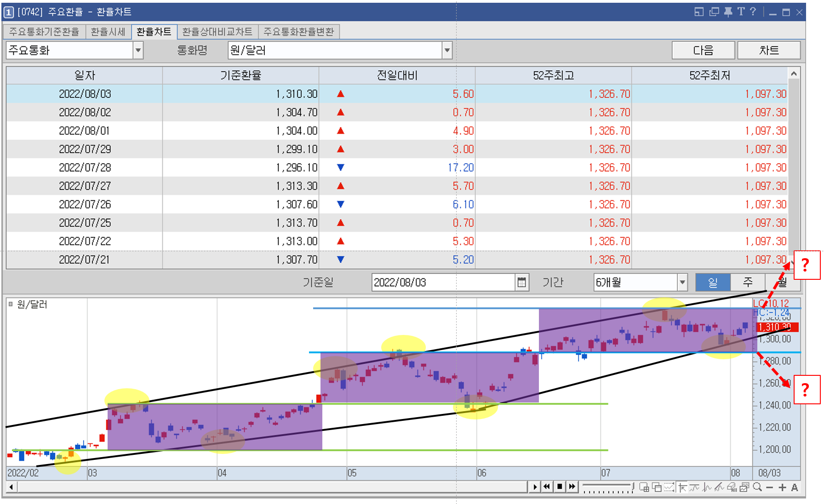Image resolution: width=824 pixels, height=504 pixels.
Task: Click the 차트 button
Action: (x=769, y=50)
